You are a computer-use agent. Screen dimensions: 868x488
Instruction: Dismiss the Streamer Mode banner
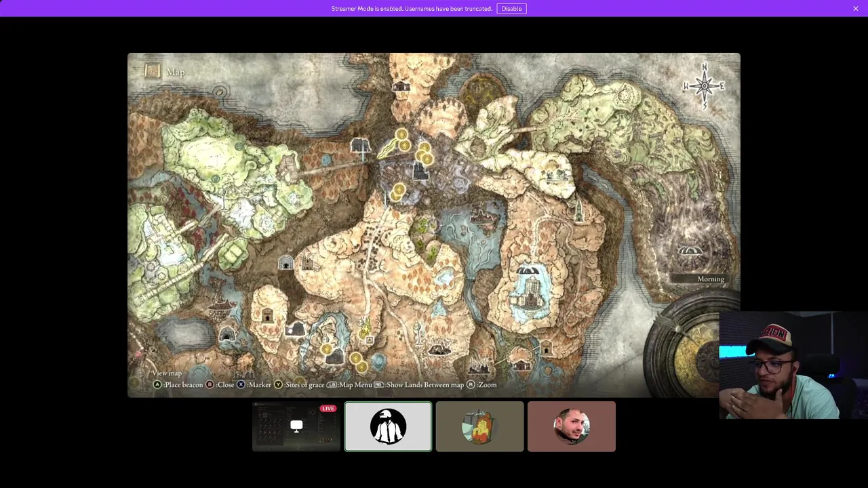tap(856, 9)
